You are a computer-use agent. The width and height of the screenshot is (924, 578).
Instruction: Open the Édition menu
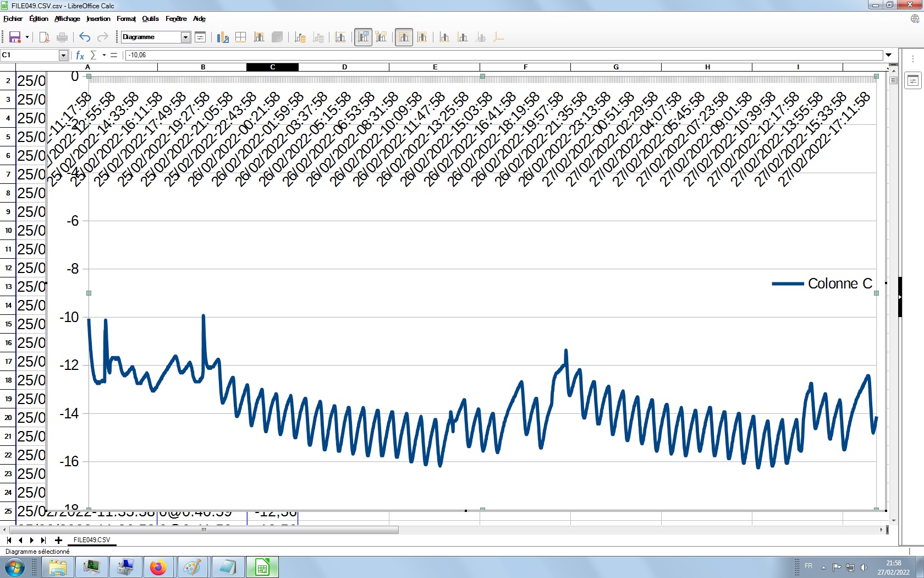tap(38, 19)
